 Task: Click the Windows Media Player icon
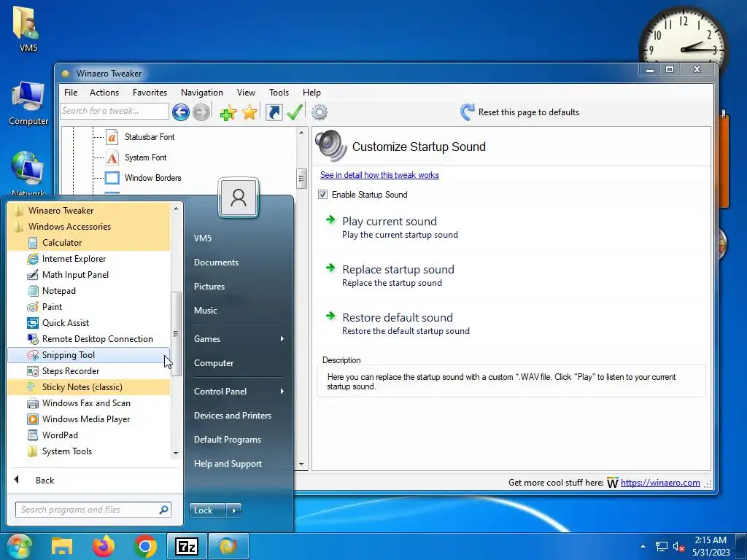[x=32, y=419]
